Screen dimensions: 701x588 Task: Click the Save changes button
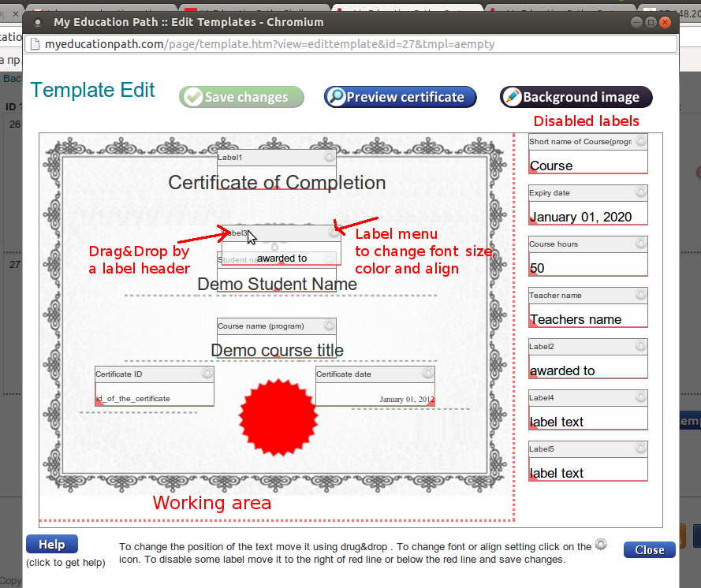pyautogui.click(x=241, y=97)
